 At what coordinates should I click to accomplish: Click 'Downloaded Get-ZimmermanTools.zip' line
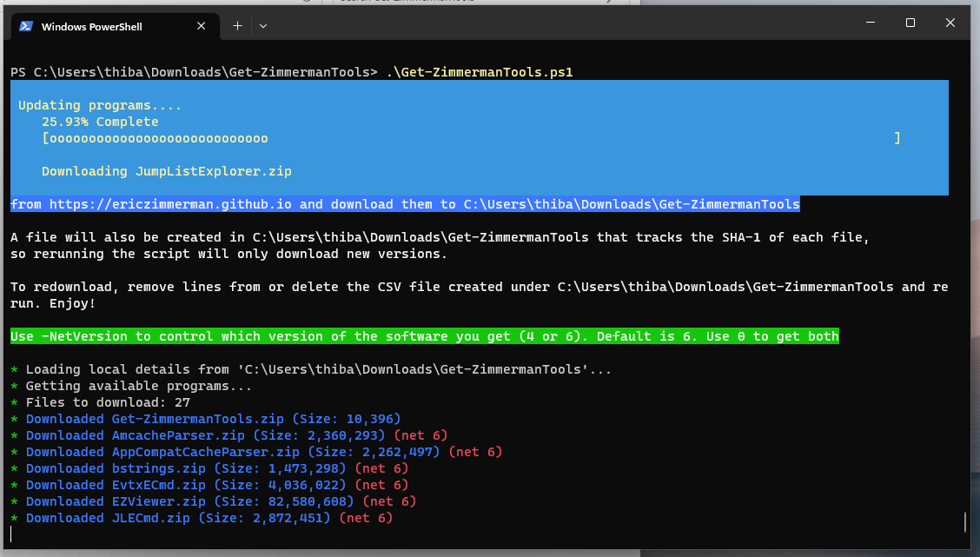coord(206,419)
